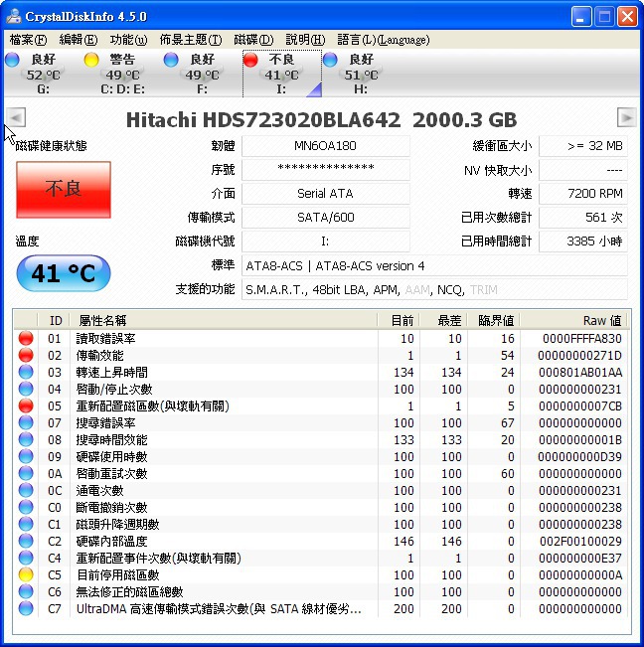The image size is (644, 647).
Task: Click the blue status icon for C1 磁頭升降週期數
Action: [26, 525]
